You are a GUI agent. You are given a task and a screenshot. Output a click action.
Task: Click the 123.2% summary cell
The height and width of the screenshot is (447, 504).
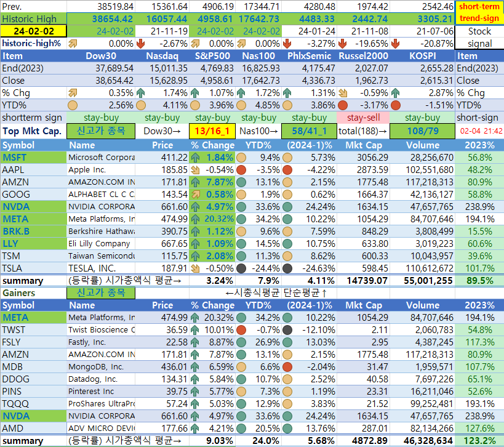(x=479, y=441)
